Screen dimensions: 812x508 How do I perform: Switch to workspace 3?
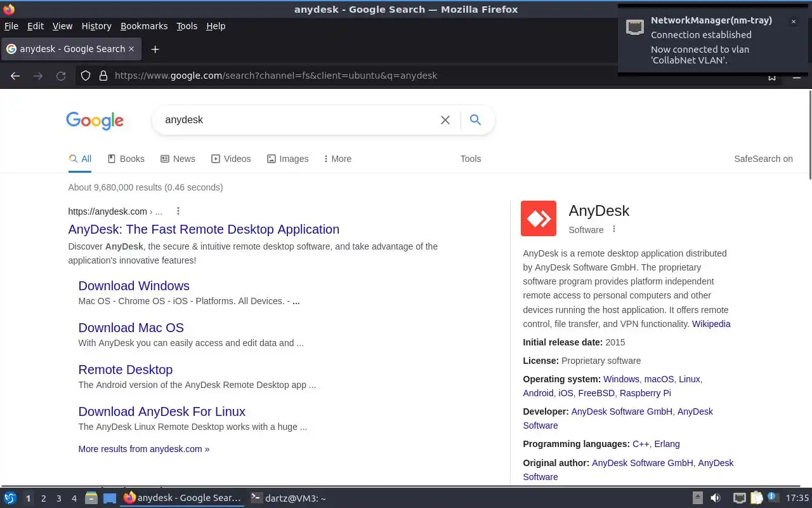coord(58,498)
